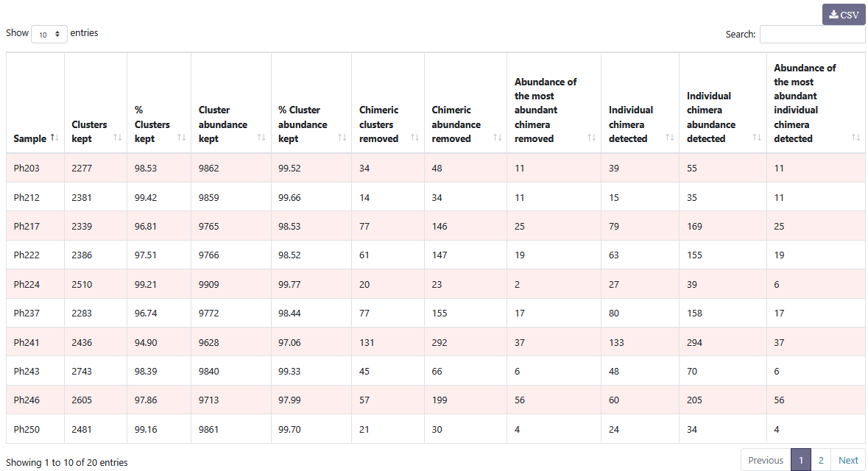Sort table by % Clusters kept icon
This screenshot has width=868, height=471.
[181, 138]
